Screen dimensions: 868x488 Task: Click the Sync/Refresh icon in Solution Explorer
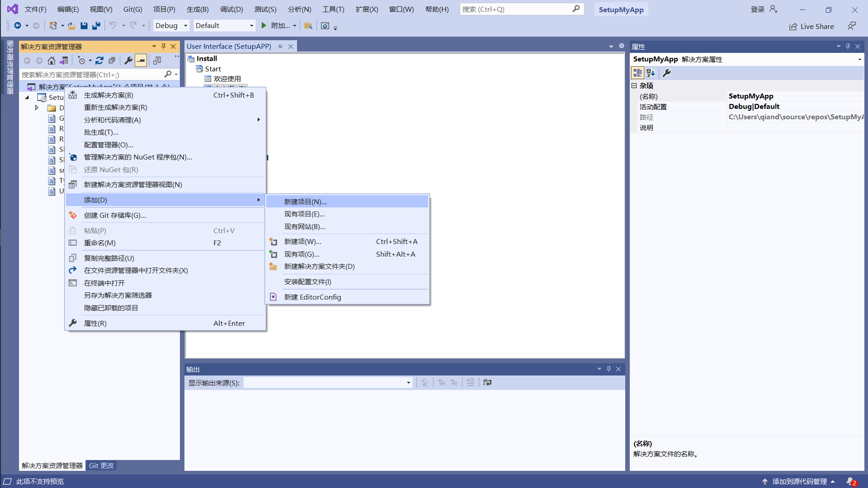click(99, 61)
